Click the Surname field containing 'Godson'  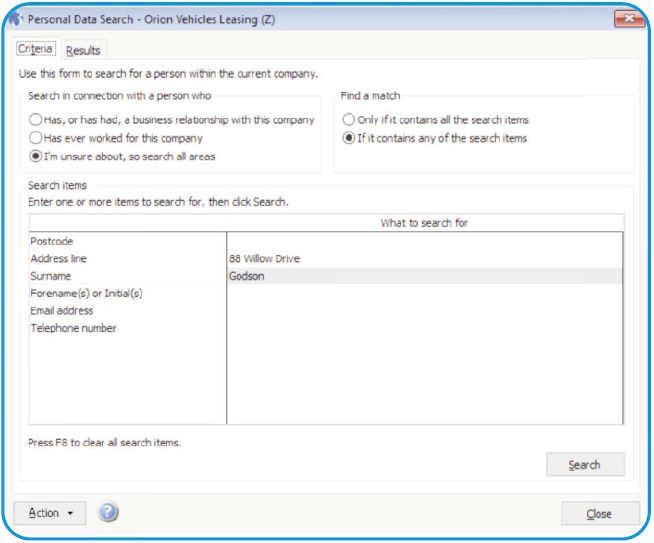coord(424,276)
